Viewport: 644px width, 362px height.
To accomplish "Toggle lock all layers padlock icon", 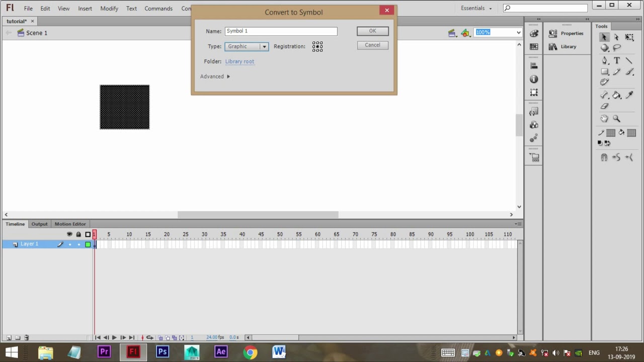I will (x=78, y=234).
